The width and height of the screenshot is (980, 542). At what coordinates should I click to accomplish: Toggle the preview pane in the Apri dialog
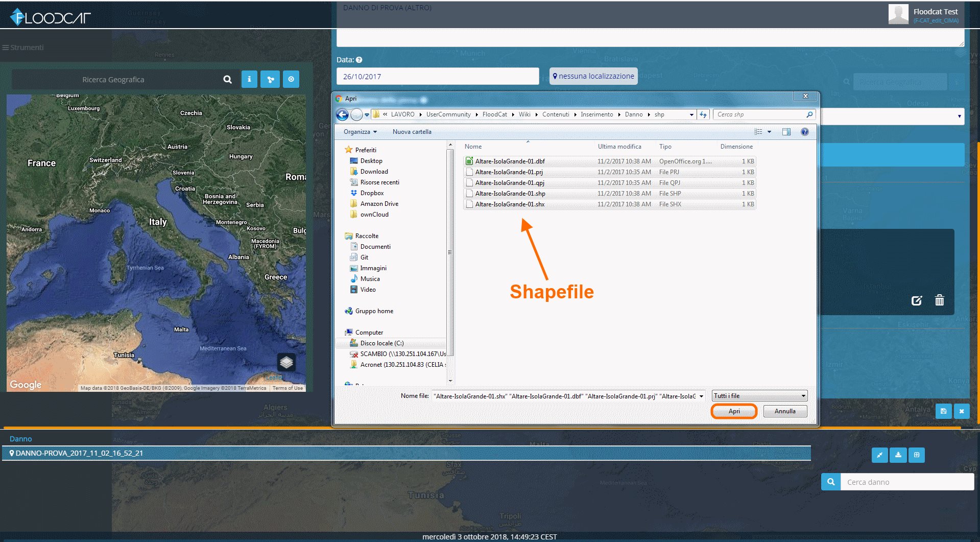(x=786, y=132)
